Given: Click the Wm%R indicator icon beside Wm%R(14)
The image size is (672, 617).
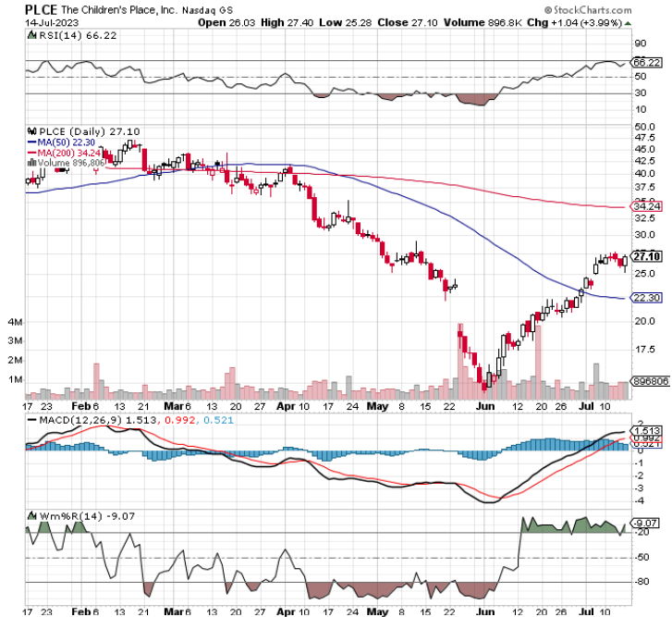Looking at the screenshot, I should [x=31, y=516].
